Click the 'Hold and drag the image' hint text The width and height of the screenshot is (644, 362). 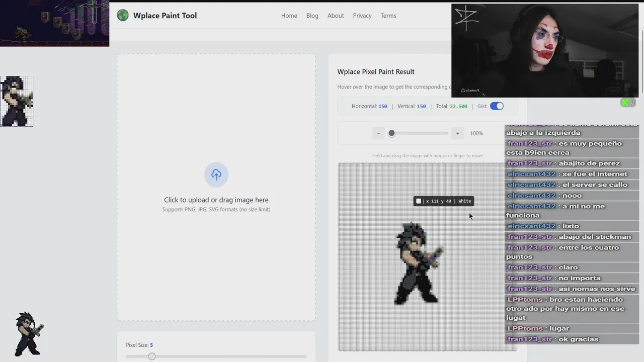pyautogui.click(x=428, y=156)
